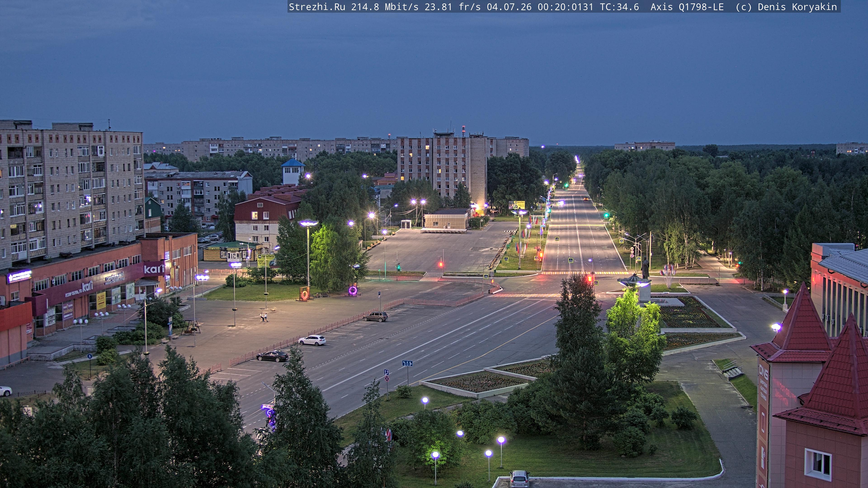
Task: Click the large kari sign on the store corner
Action: tap(154, 269)
